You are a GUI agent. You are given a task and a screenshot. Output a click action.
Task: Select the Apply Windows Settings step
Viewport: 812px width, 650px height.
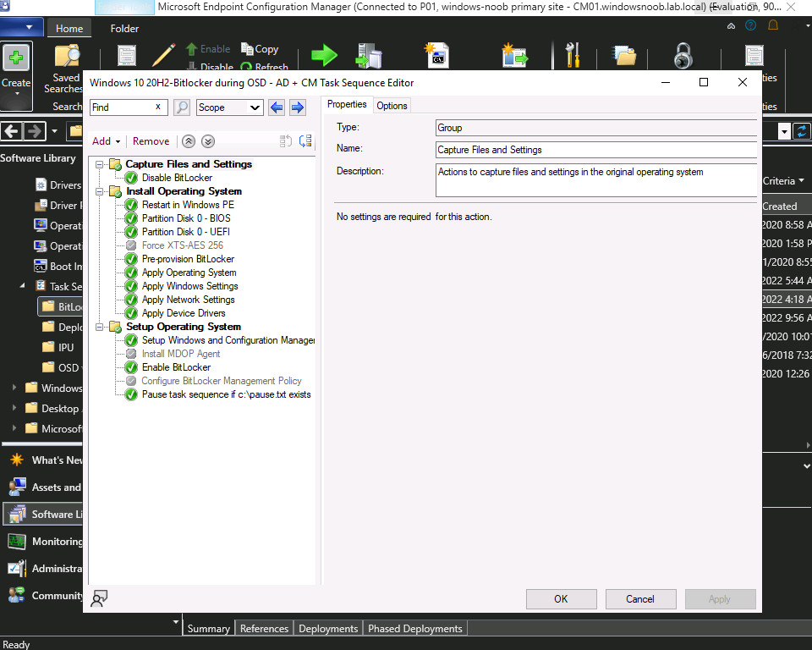pyautogui.click(x=190, y=285)
